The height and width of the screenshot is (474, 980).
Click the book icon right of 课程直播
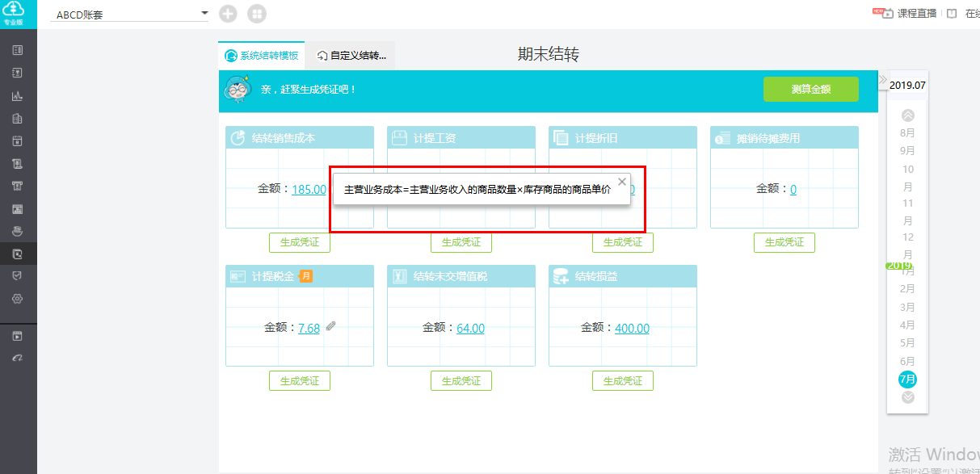(952, 14)
